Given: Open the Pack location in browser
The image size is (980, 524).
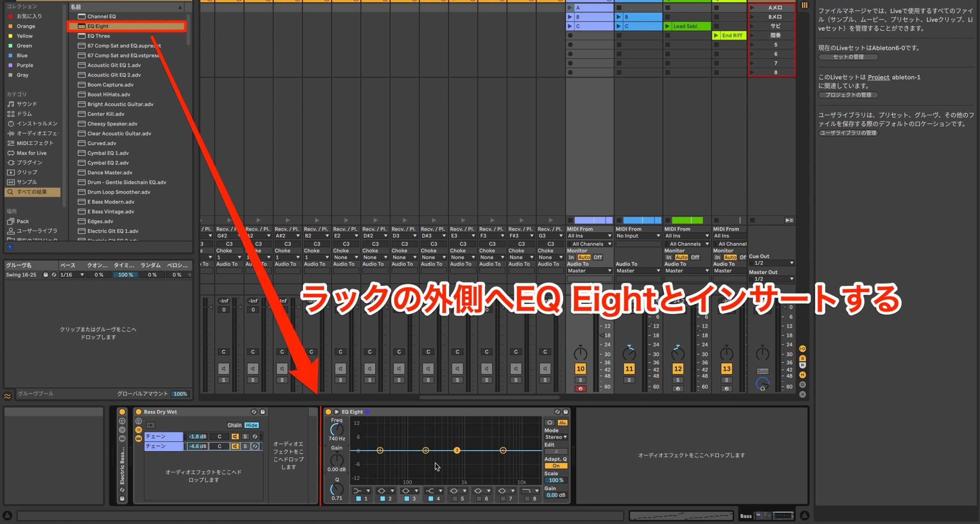Looking at the screenshot, I should pyautogui.click(x=23, y=221).
